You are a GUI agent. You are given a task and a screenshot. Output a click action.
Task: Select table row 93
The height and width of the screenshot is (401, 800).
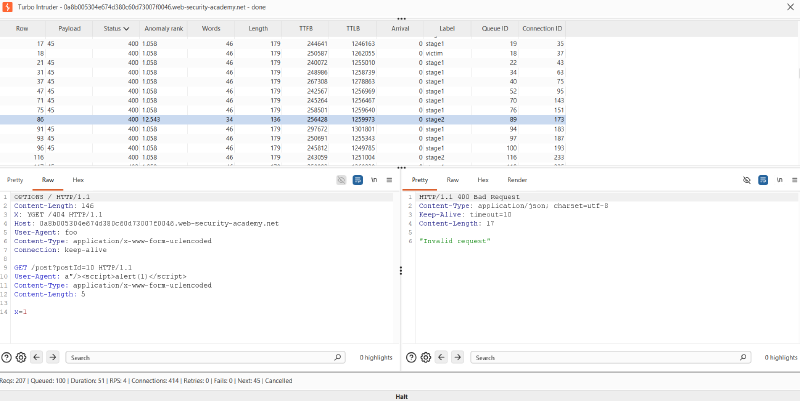[x=282, y=139]
